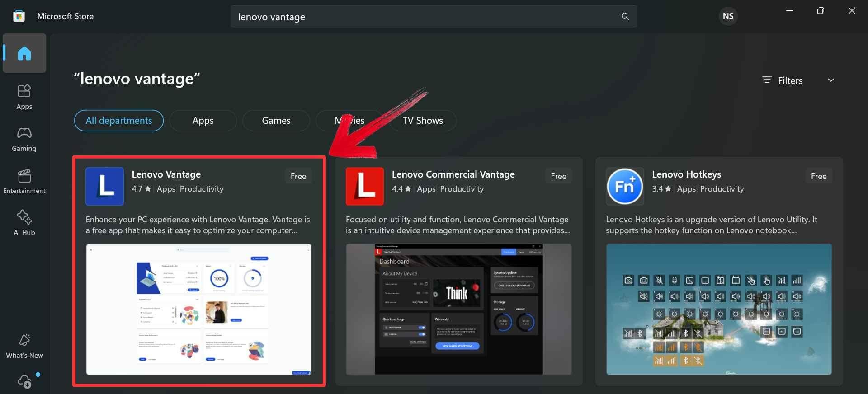Image resolution: width=868 pixels, height=394 pixels.
Task: Open the Entertainment section
Action: (24, 181)
